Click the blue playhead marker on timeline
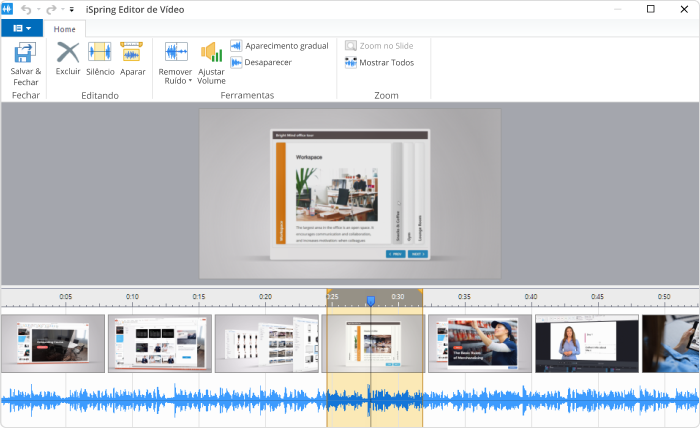 pyautogui.click(x=371, y=301)
